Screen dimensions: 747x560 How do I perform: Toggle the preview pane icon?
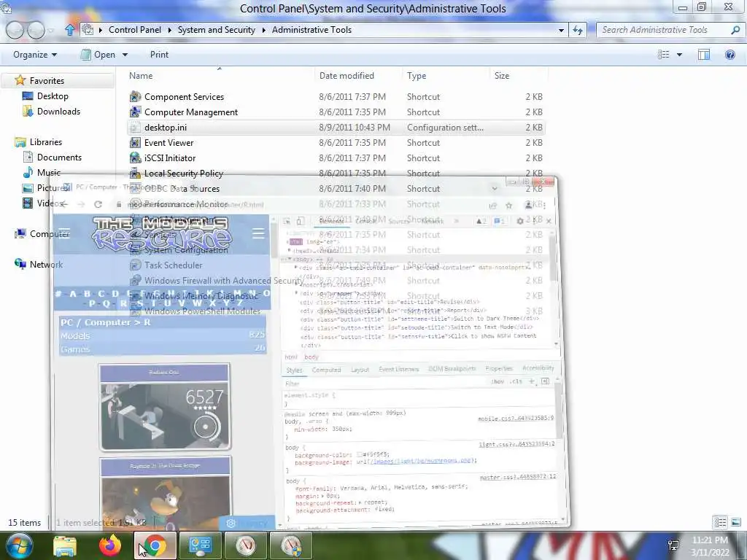tap(704, 55)
